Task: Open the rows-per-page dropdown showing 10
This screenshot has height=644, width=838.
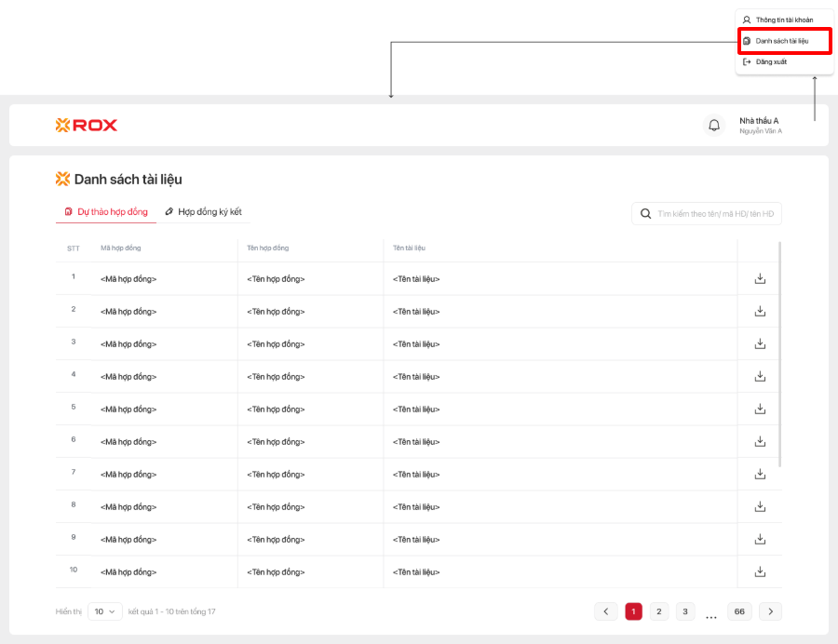Action: pyautogui.click(x=104, y=611)
